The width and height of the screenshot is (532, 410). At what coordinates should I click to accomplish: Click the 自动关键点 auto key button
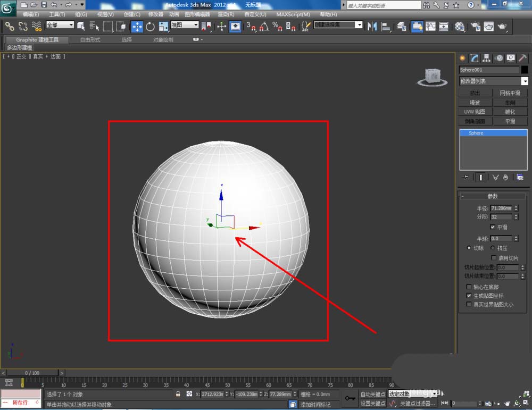(x=372, y=394)
